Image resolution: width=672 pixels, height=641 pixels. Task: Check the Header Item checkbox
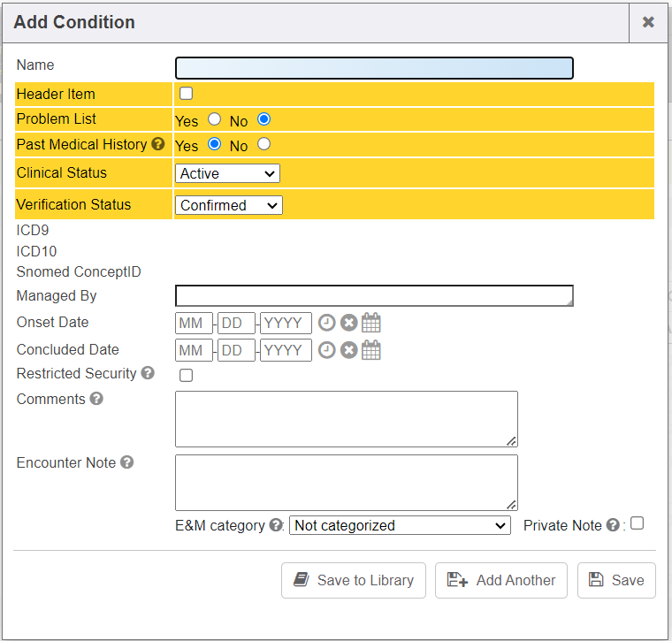point(187,94)
